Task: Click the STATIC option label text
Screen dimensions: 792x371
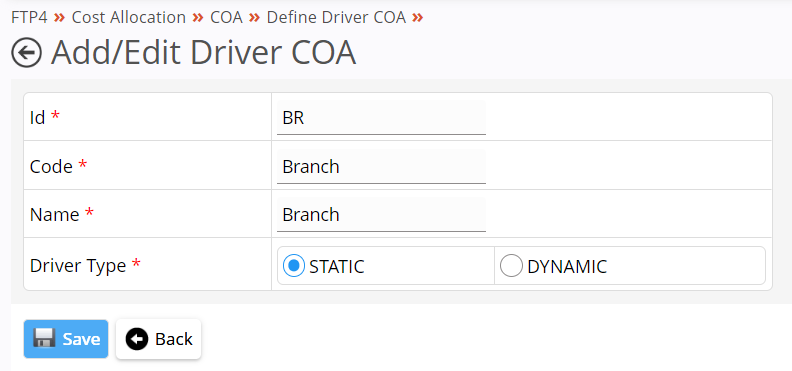Action: [337, 267]
